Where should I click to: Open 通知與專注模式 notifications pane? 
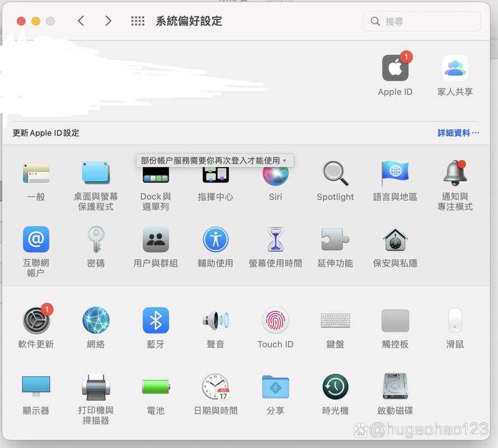455,174
